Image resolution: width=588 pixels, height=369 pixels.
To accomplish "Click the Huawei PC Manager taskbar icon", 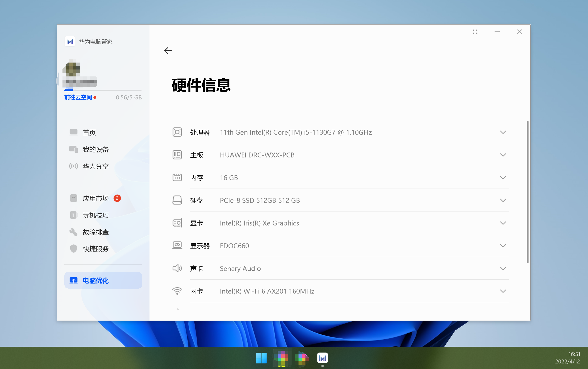I will pyautogui.click(x=322, y=358).
